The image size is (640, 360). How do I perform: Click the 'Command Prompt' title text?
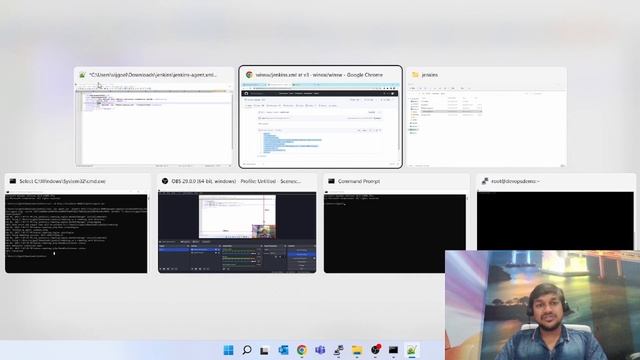tap(359, 181)
